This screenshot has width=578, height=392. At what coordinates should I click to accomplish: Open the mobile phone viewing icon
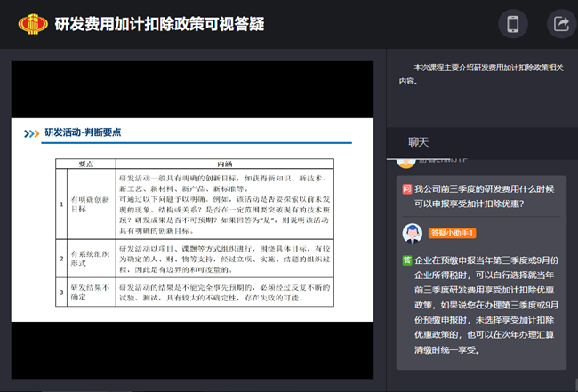[513, 25]
